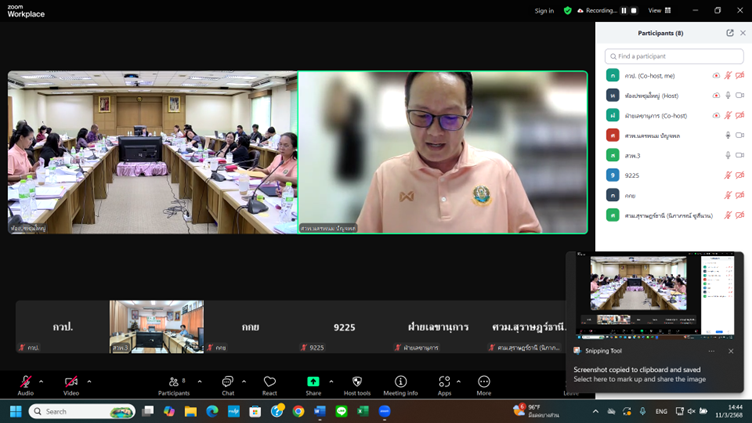Open Excel from taskbar
Image resolution: width=752 pixels, height=423 pixels.
point(363,411)
